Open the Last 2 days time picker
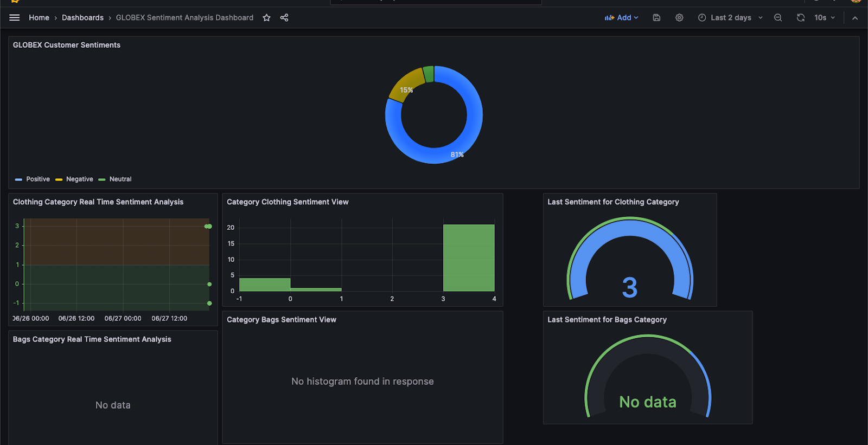This screenshot has height=445, width=868. coord(730,18)
